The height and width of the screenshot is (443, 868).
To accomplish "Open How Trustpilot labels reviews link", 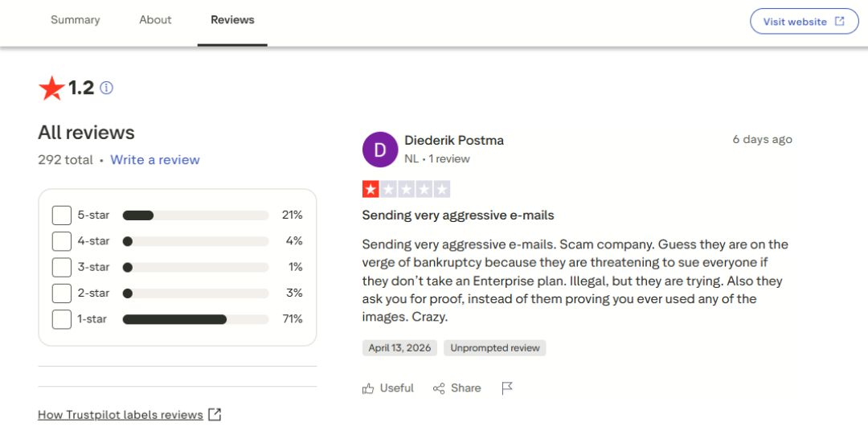I will tap(121, 415).
